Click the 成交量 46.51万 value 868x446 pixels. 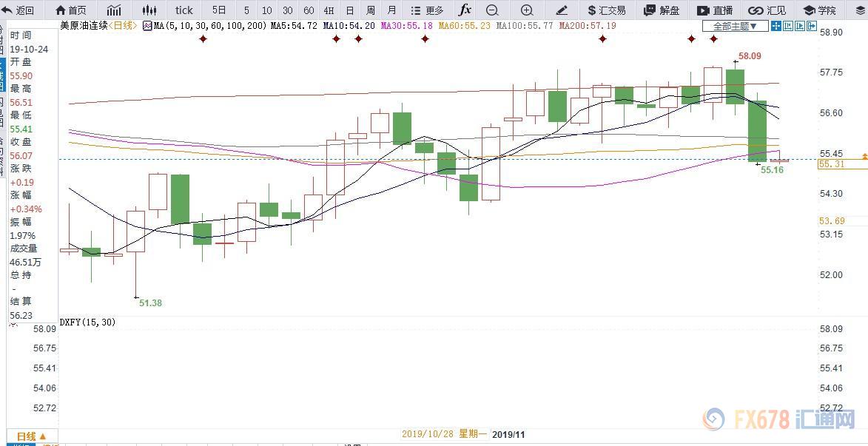tap(25, 263)
